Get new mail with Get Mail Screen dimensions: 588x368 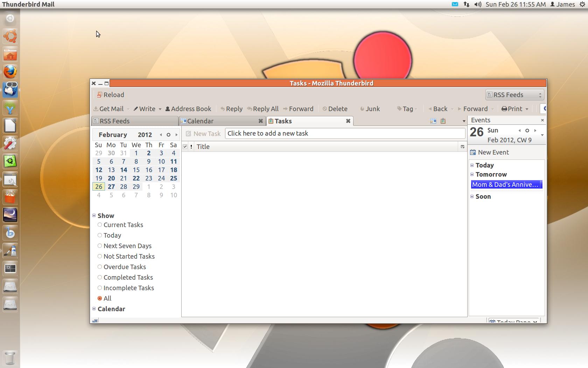coord(108,109)
